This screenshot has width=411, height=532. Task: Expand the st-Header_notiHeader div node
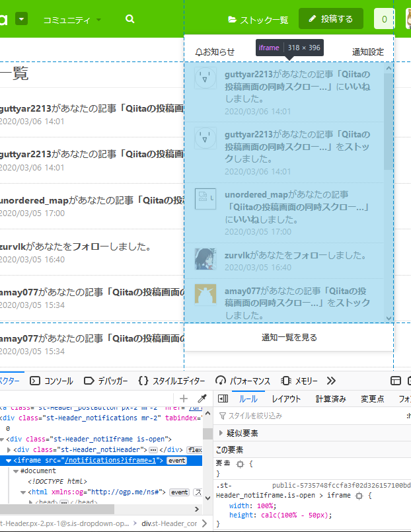(9, 450)
